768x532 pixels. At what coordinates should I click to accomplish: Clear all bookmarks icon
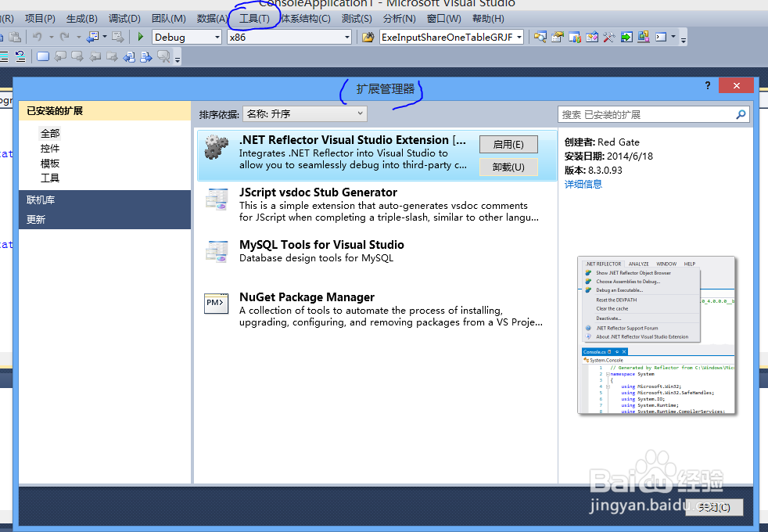[163, 57]
